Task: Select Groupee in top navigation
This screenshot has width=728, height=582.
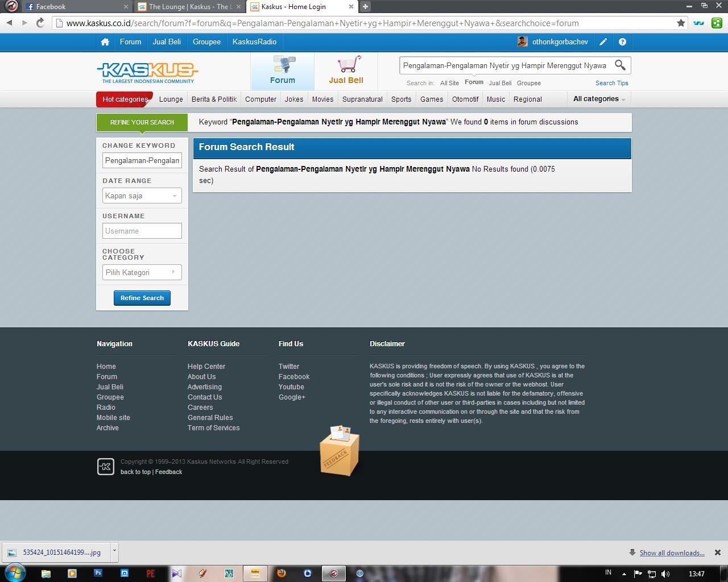Action: 206,42
